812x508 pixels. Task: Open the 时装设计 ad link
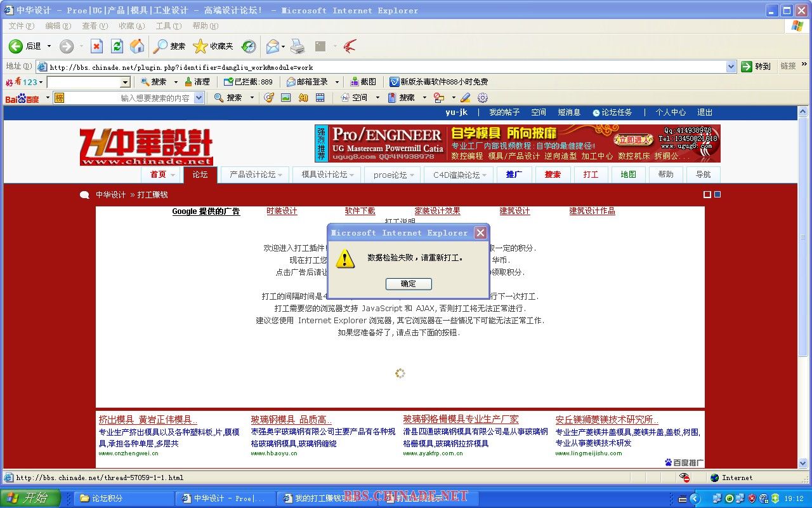[x=282, y=211]
